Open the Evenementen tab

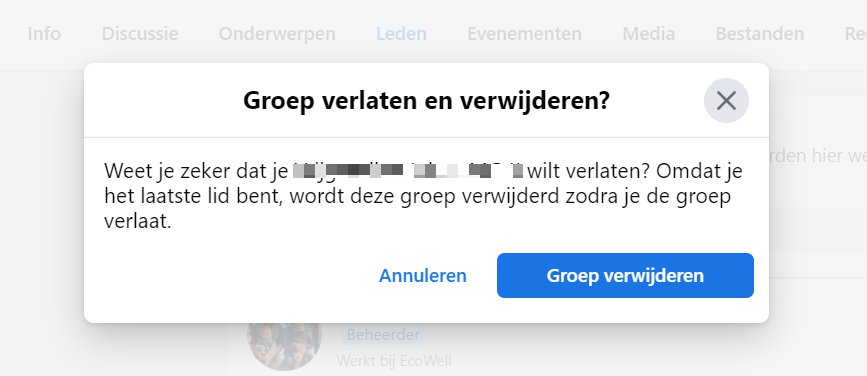524,34
